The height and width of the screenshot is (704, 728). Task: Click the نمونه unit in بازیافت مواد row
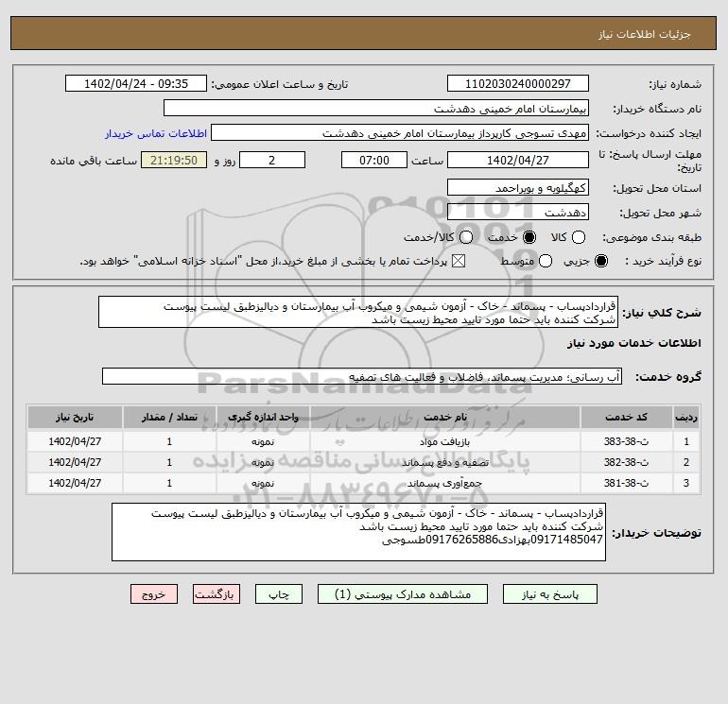pos(263,442)
